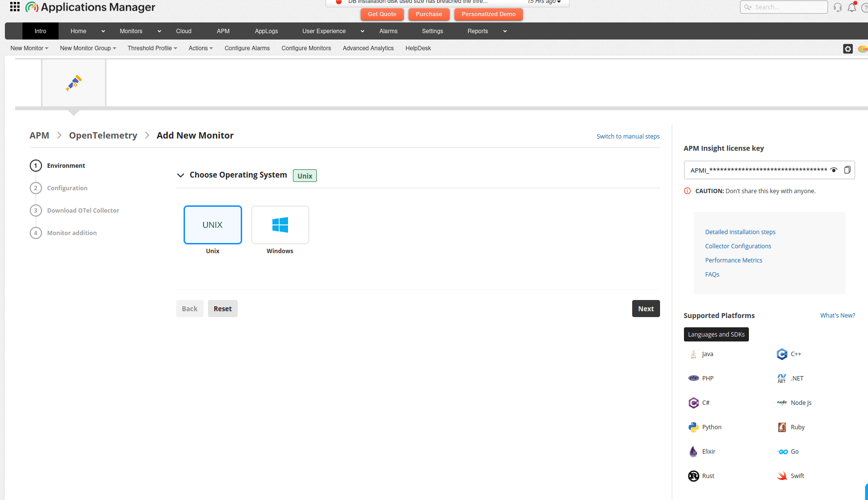
Task: Select the UNIX operating system tile
Action: [x=213, y=225]
